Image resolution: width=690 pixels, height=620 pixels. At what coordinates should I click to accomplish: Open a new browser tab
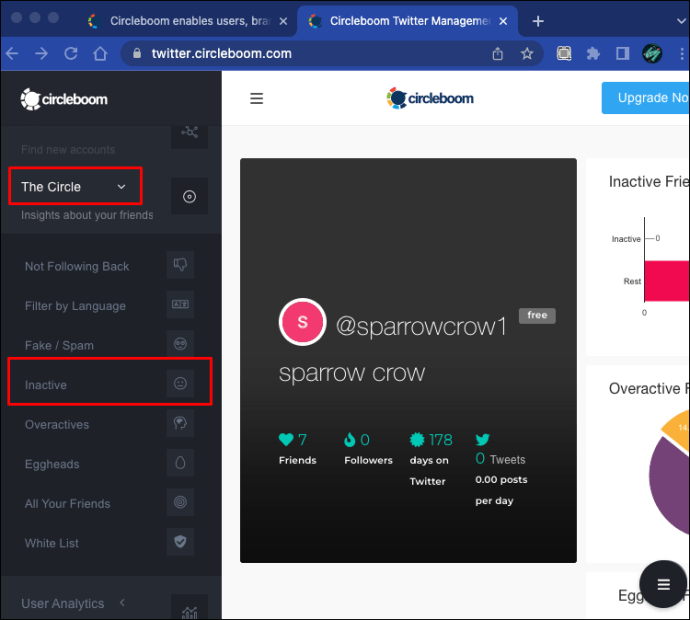click(538, 21)
